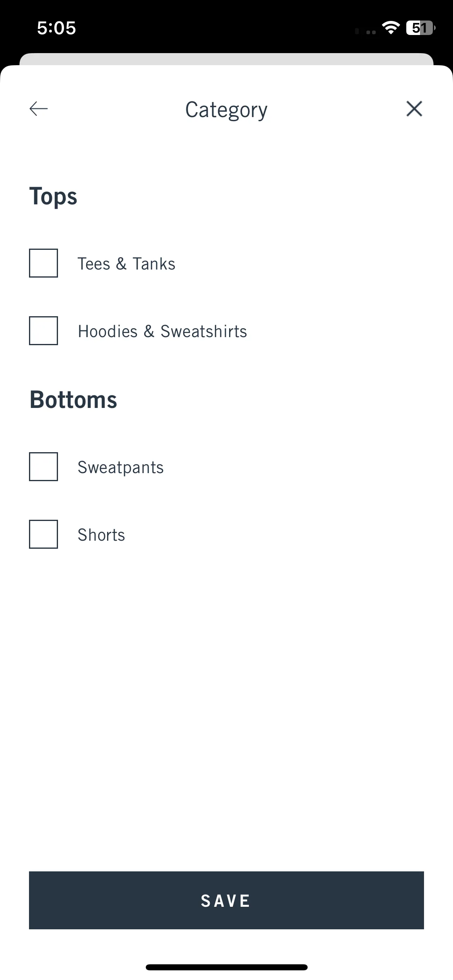453x980 pixels.
Task: Close the Category sheet with the X
Action: click(x=414, y=109)
